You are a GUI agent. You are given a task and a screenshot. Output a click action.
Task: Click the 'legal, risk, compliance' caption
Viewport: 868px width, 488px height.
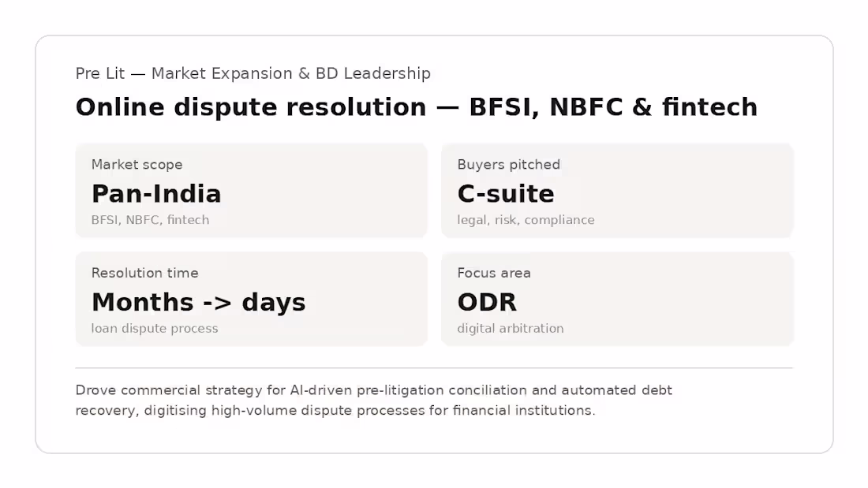click(x=526, y=220)
